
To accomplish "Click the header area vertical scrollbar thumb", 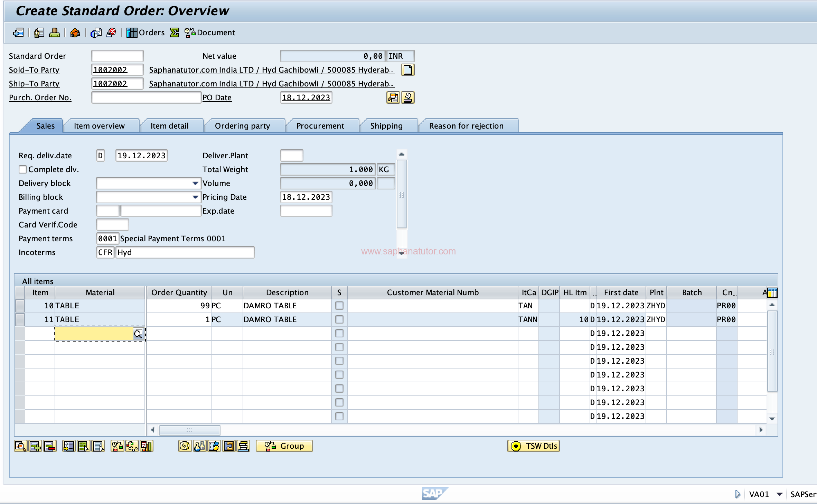I will pyautogui.click(x=402, y=194).
